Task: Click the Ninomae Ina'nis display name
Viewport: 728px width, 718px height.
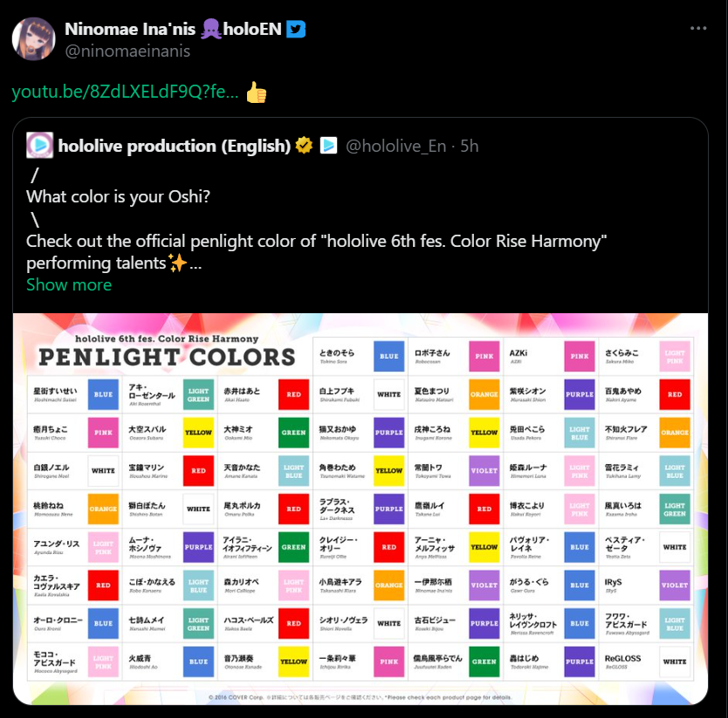Action: point(129,29)
